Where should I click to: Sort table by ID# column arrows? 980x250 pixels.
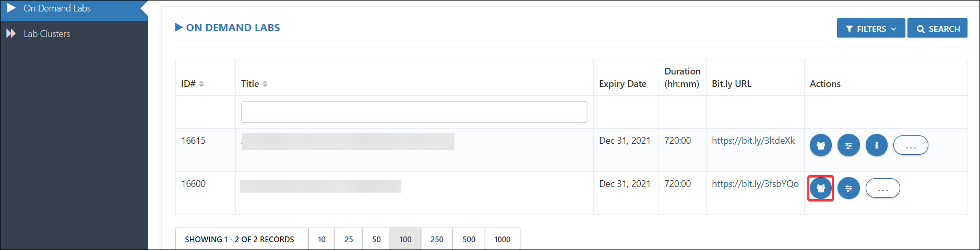point(201,84)
